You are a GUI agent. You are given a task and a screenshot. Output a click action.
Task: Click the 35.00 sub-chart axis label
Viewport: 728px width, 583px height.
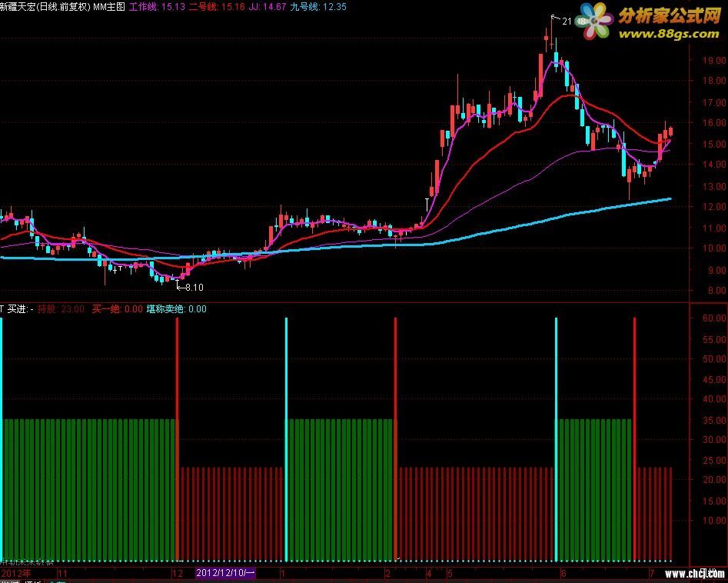click(x=714, y=421)
